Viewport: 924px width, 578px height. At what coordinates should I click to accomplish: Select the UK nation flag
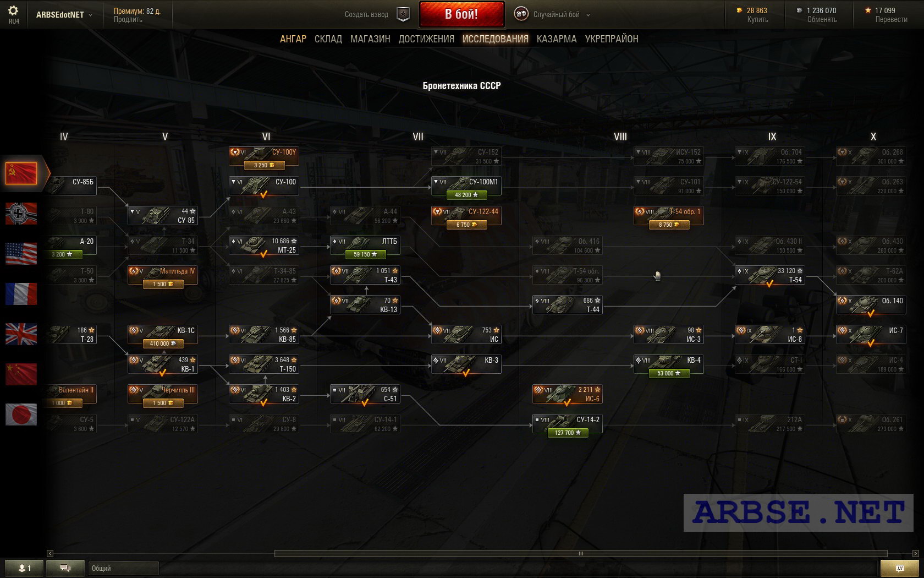[x=21, y=334]
